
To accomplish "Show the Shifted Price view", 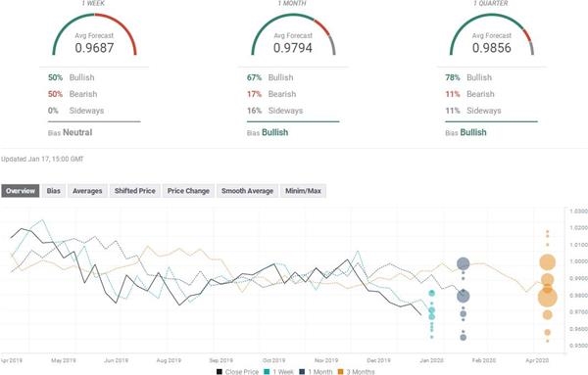I will (x=135, y=191).
